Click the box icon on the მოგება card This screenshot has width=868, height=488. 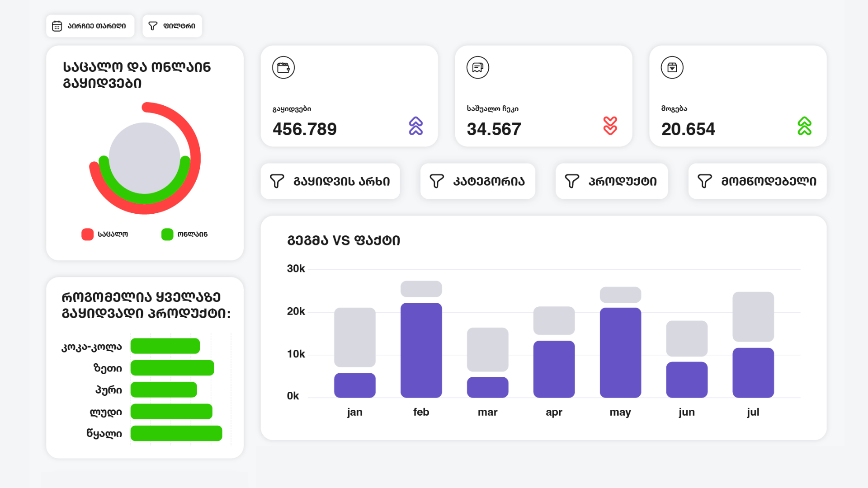point(672,68)
